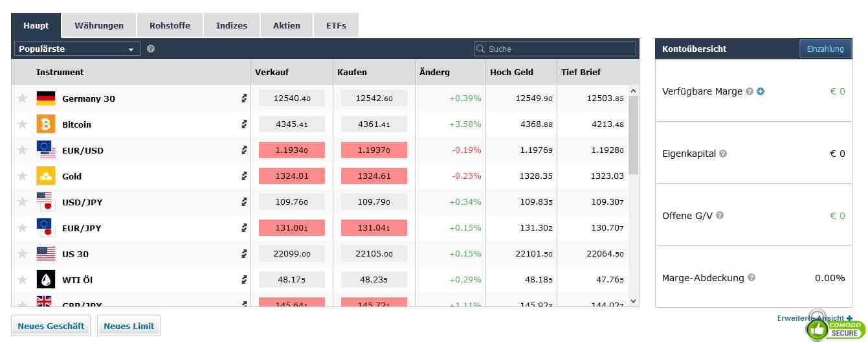
Task: Click help icon beside Eigenkapital
Action: point(723,154)
